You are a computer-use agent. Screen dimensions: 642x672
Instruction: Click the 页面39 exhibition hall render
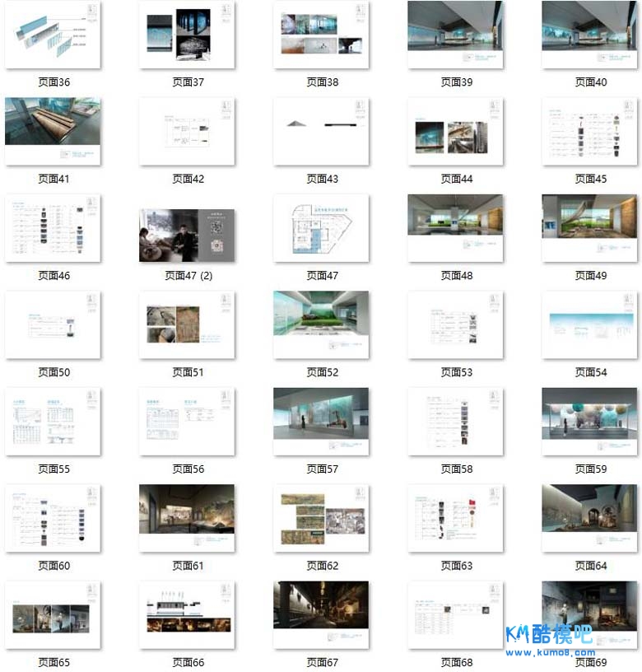[x=455, y=35]
